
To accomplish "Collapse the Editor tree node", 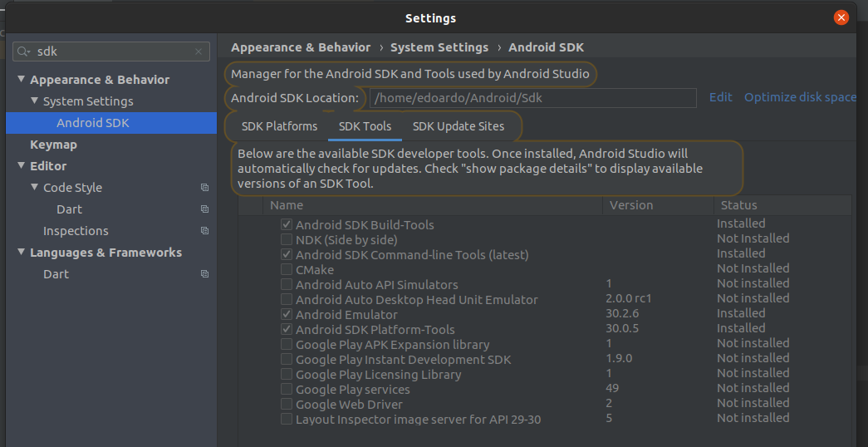I will point(21,165).
